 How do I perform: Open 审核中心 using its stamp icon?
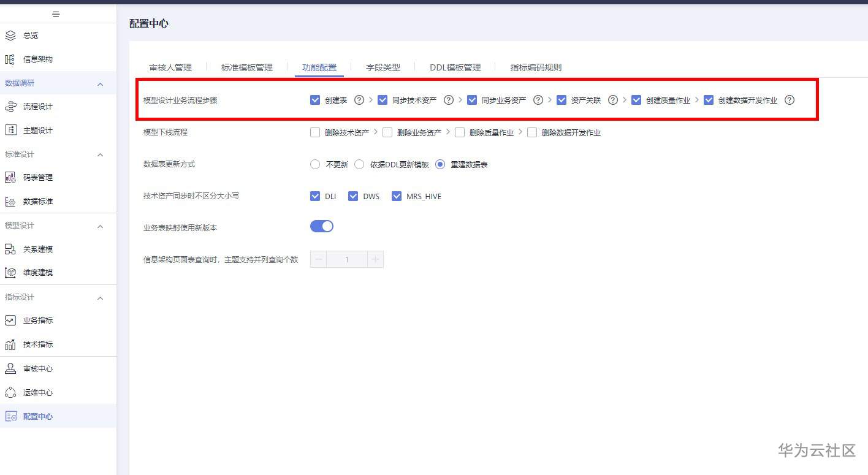tap(10, 369)
